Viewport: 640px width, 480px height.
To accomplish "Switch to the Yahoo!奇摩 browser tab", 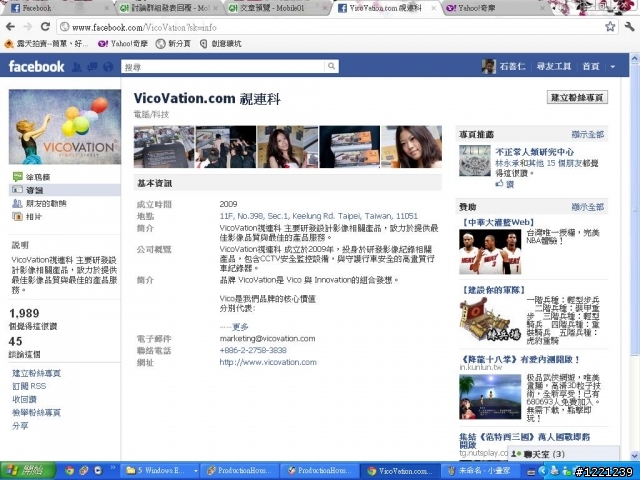I will pyautogui.click(x=494, y=8).
